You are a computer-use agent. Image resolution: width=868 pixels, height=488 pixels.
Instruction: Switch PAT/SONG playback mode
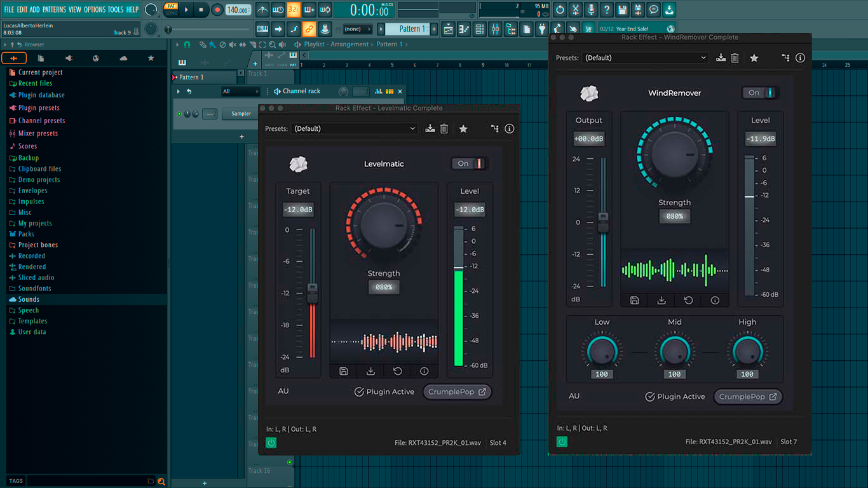pyautogui.click(x=171, y=10)
